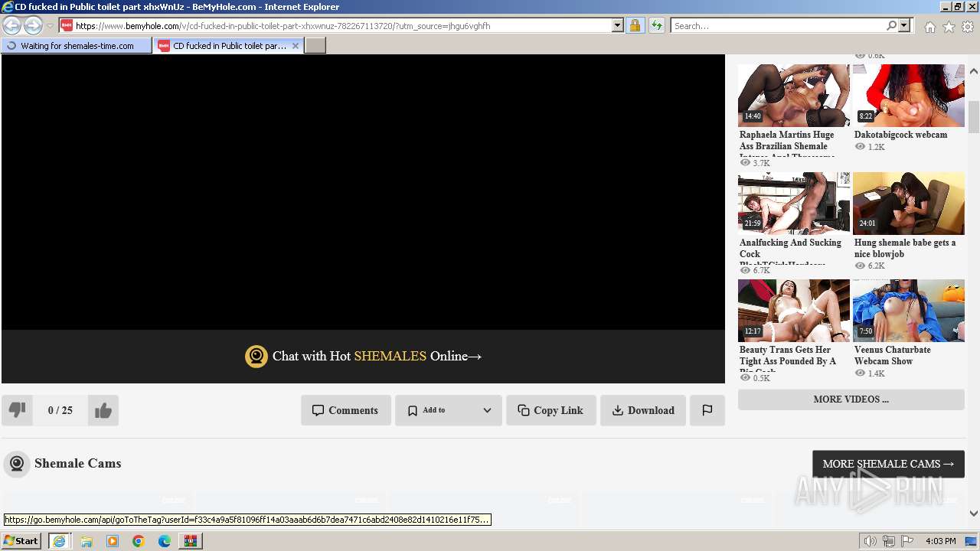Switch to the 'Waiting for...' tab

pyautogui.click(x=76, y=46)
